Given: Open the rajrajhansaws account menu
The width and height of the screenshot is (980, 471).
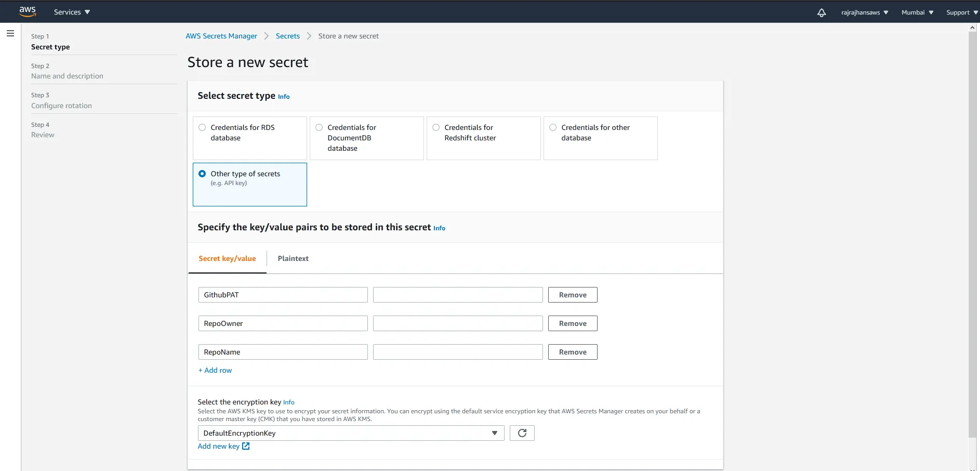Looking at the screenshot, I should pyautogui.click(x=864, y=12).
